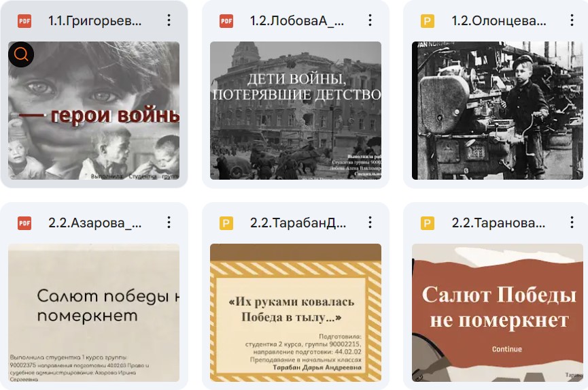Open the 'Дети войны, потерявшие детство' thumbnail
The image size is (588, 390).
click(296, 110)
